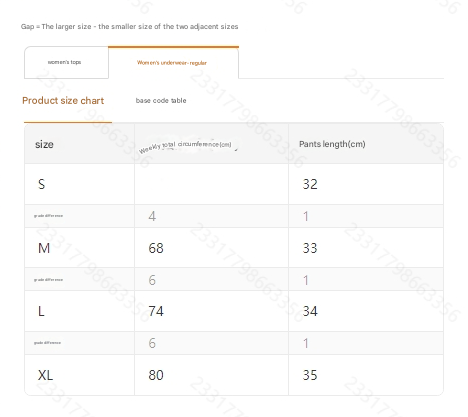Switch to the women's tops tab
Screen dimensions: 468x417
pyautogui.click(x=66, y=62)
